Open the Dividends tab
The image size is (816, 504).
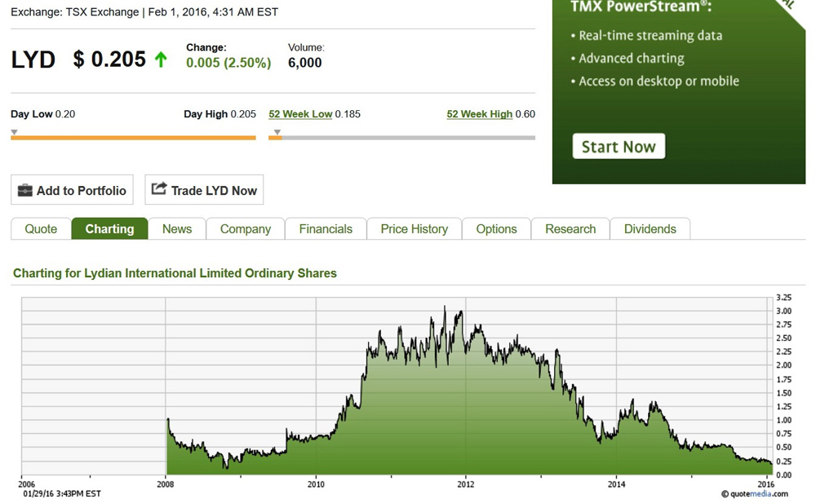pos(650,229)
